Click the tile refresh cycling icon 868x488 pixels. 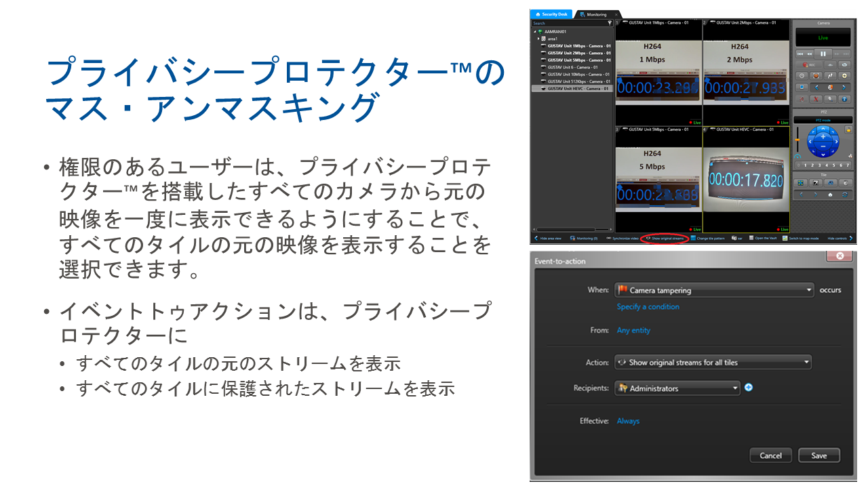[846, 195]
